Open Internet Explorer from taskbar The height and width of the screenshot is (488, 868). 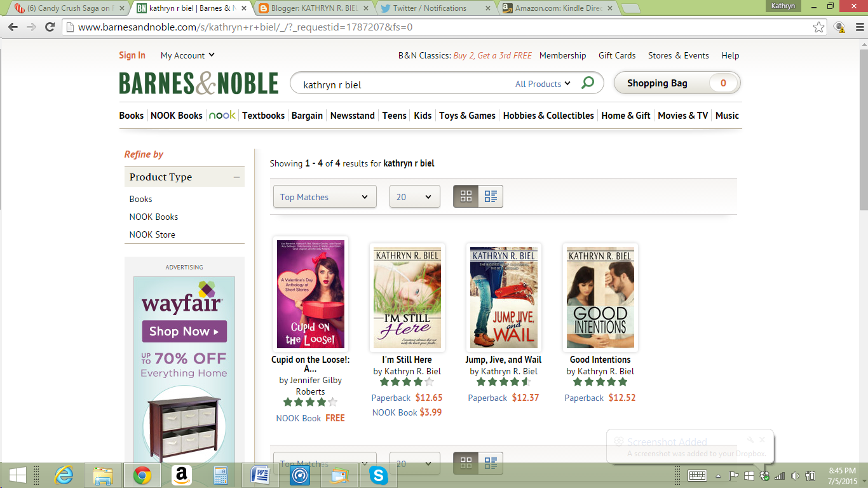pyautogui.click(x=64, y=475)
